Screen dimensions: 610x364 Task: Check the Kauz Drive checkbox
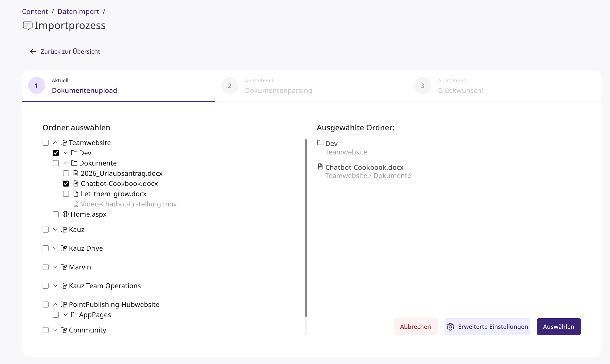point(45,248)
